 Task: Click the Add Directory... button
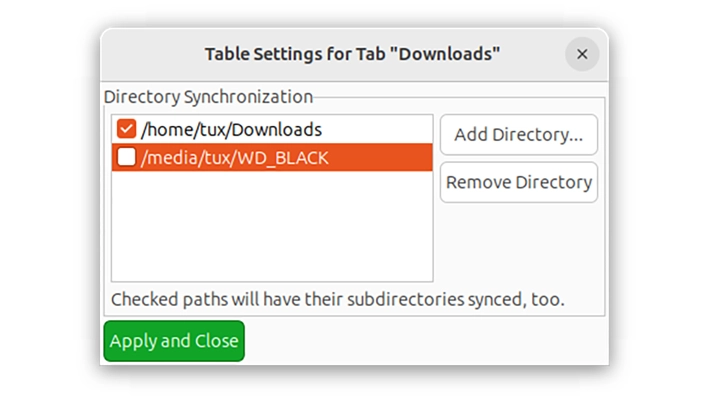pos(519,135)
